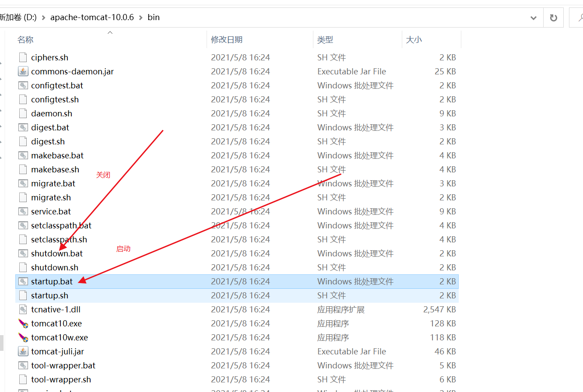Click the makebase.bat batch file icon

[x=23, y=155]
